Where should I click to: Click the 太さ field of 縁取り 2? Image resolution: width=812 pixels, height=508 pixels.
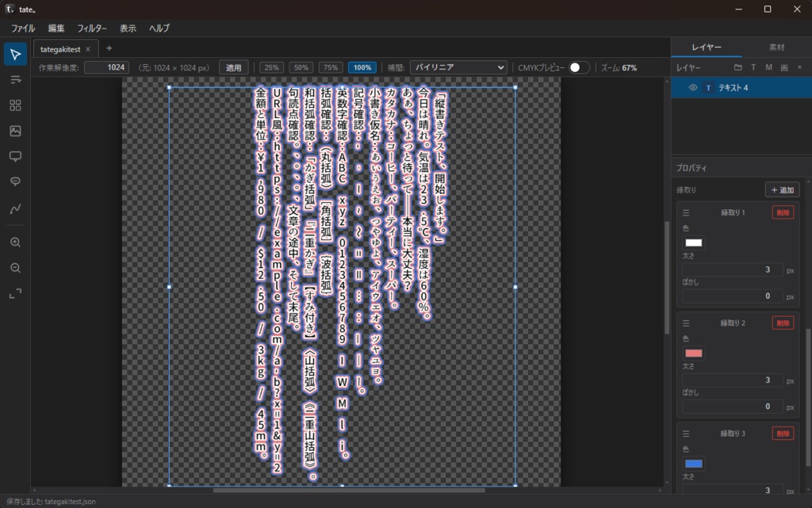(732, 380)
